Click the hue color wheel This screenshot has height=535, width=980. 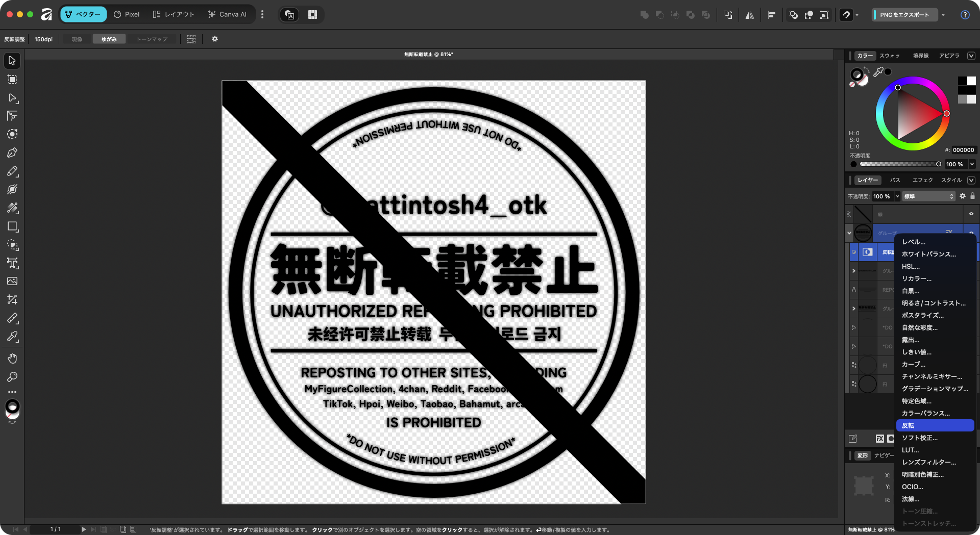pyautogui.click(x=913, y=113)
